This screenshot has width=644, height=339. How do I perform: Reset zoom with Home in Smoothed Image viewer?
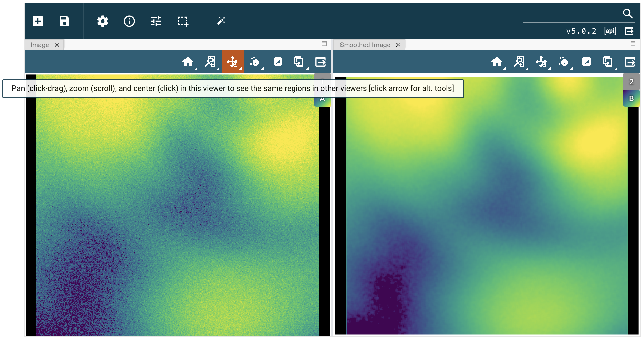pyautogui.click(x=497, y=62)
